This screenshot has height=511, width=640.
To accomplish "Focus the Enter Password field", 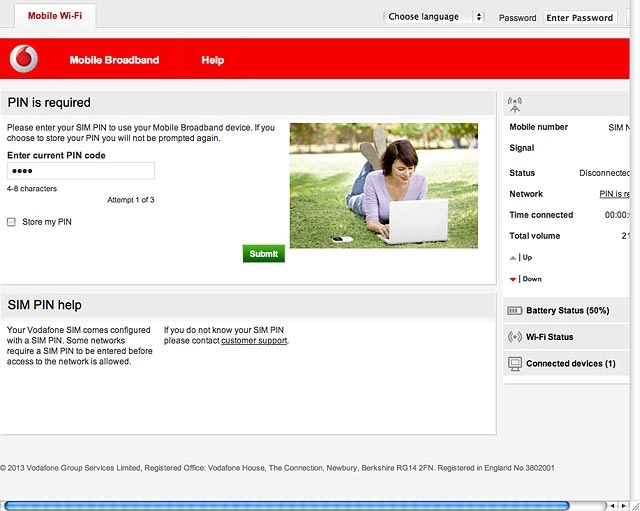I will (x=580, y=18).
